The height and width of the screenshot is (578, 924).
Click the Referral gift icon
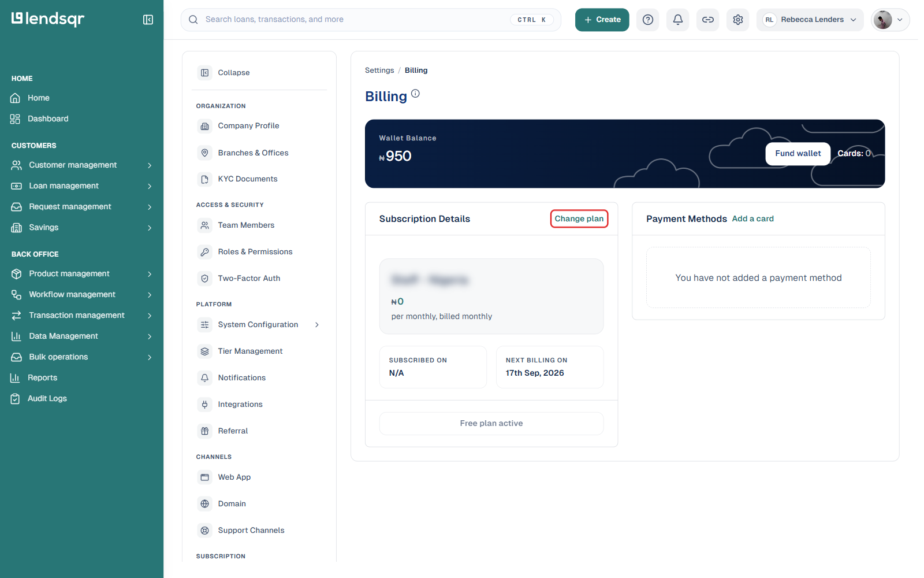204,431
